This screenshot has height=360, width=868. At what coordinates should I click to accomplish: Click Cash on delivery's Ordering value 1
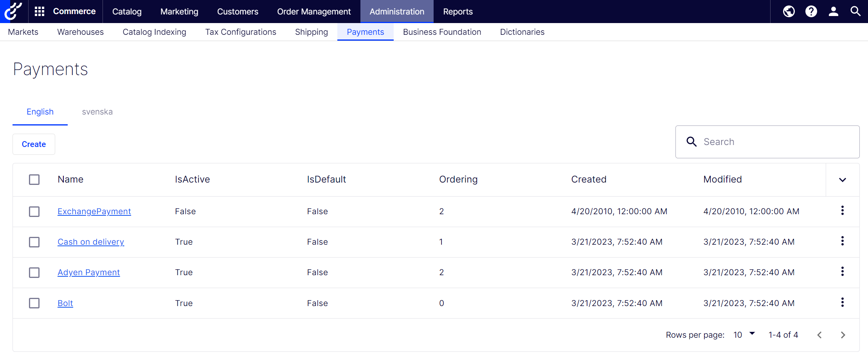441,242
